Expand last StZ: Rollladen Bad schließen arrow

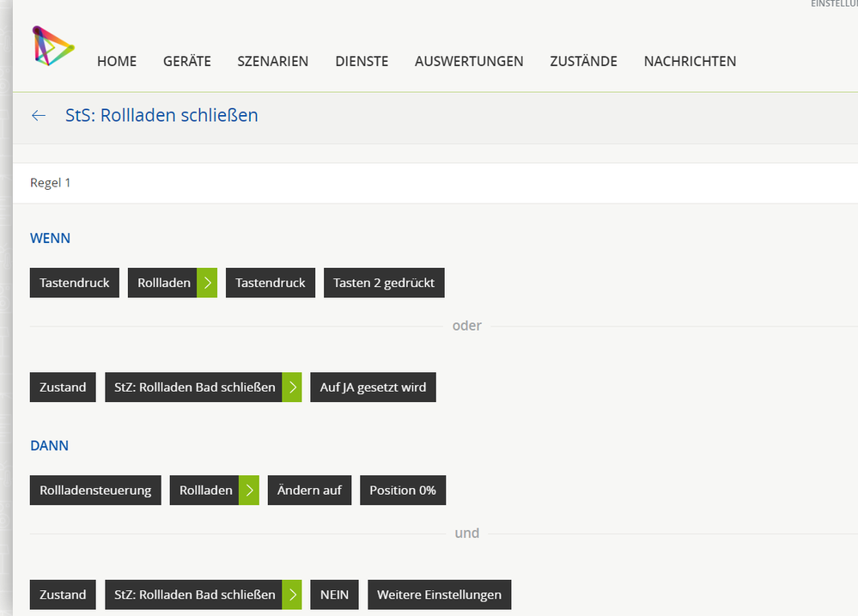[292, 595]
